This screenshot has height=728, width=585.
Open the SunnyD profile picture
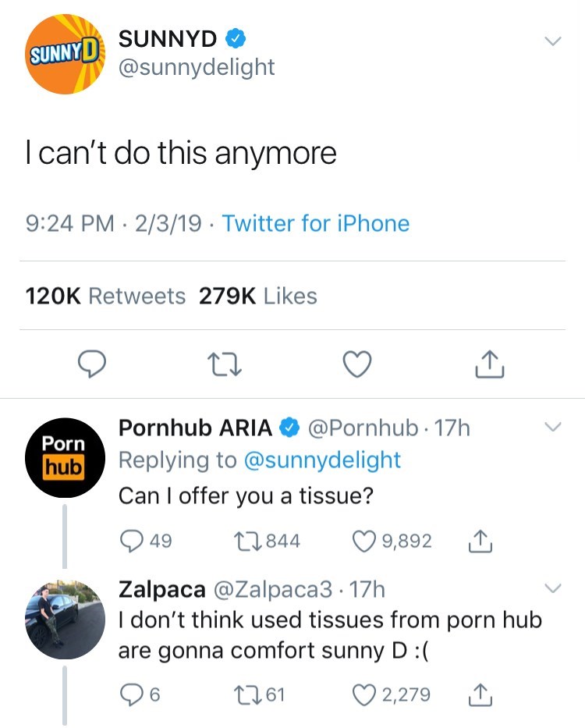coord(66,54)
